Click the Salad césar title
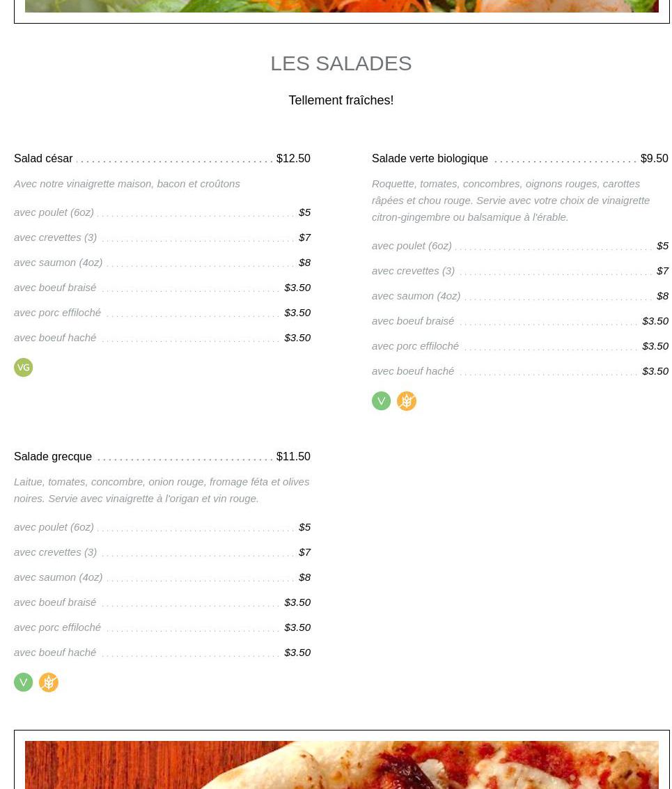The image size is (672, 789). (43, 159)
